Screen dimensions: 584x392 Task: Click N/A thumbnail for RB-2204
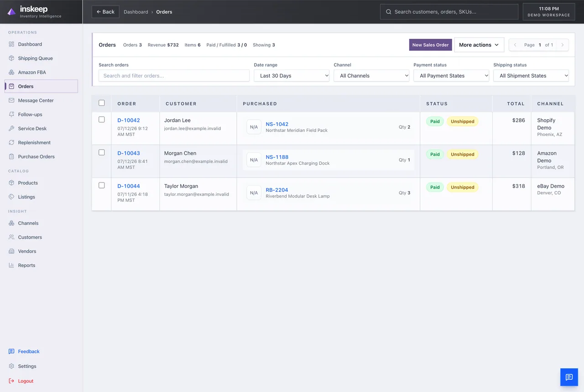254,193
